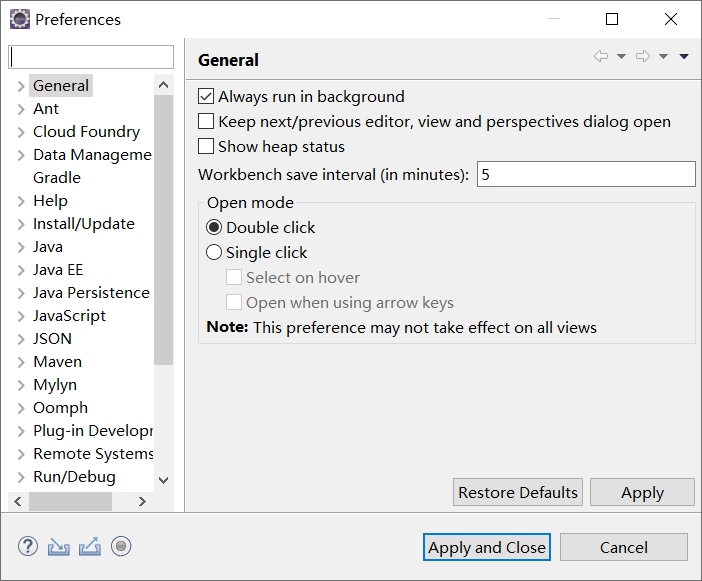This screenshot has width=702, height=581.
Task: Click the Forward navigation arrow icon
Action: click(x=643, y=56)
